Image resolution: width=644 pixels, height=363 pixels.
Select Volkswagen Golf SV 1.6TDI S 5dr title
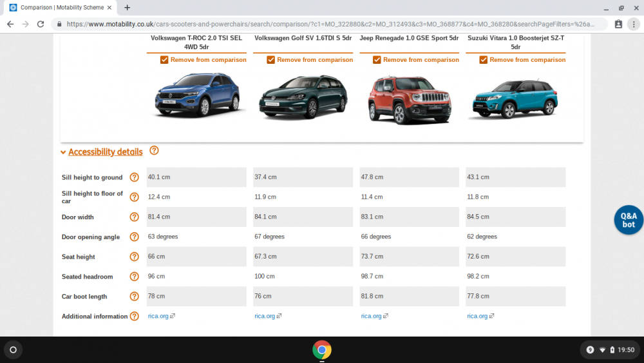click(303, 38)
